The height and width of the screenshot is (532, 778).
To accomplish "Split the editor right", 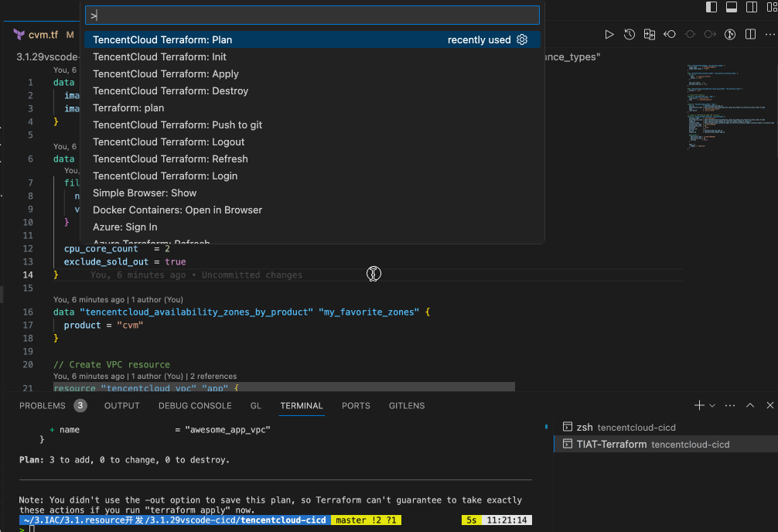I will [x=750, y=34].
